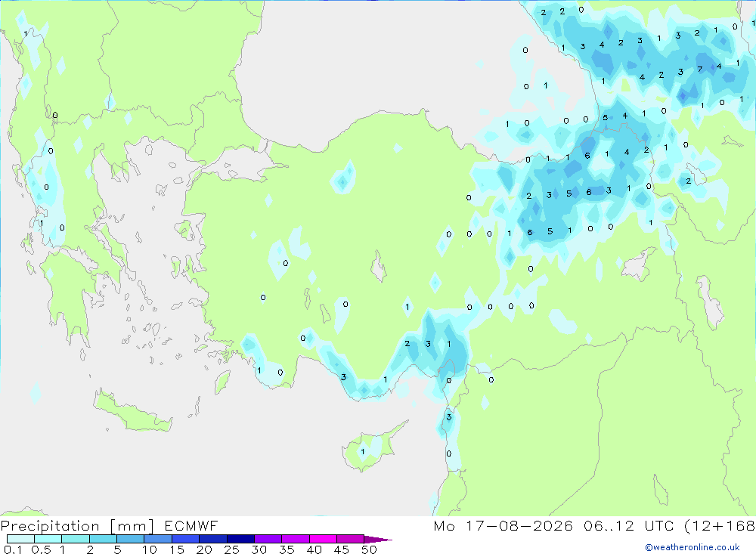Select the 5–10 mm legend color swatch
This screenshot has height=554, width=756.
click(x=131, y=539)
